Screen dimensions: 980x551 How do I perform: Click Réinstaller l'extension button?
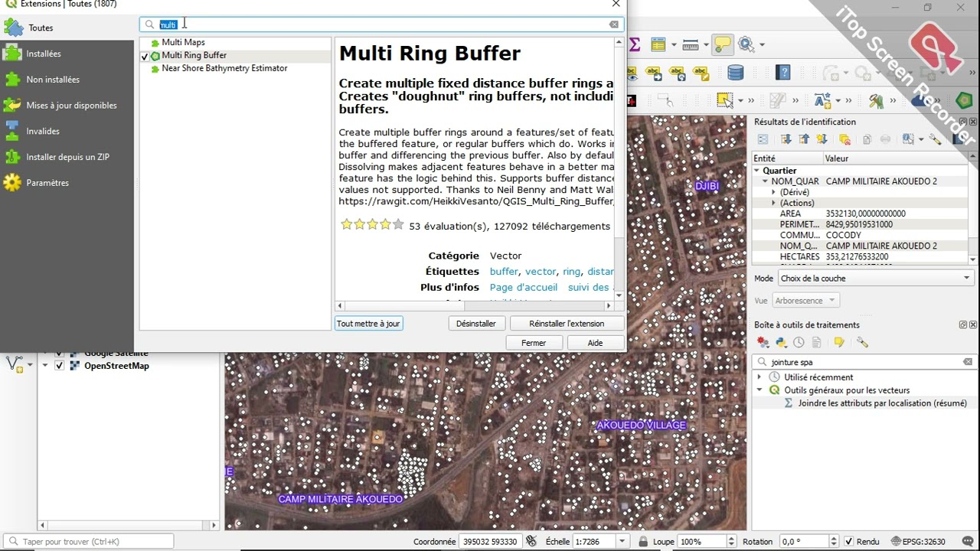[567, 324]
